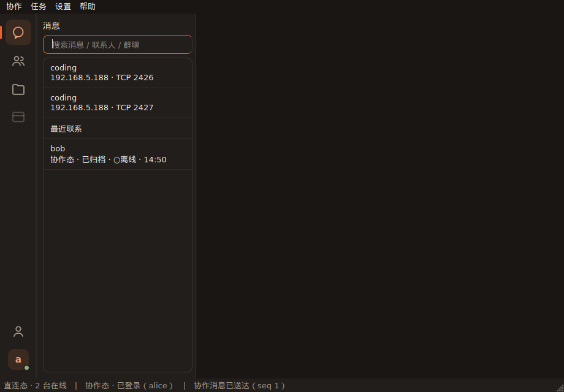The image size is (564, 392).
Task: Click the window resize grip in status bar
Action: [560, 388]
